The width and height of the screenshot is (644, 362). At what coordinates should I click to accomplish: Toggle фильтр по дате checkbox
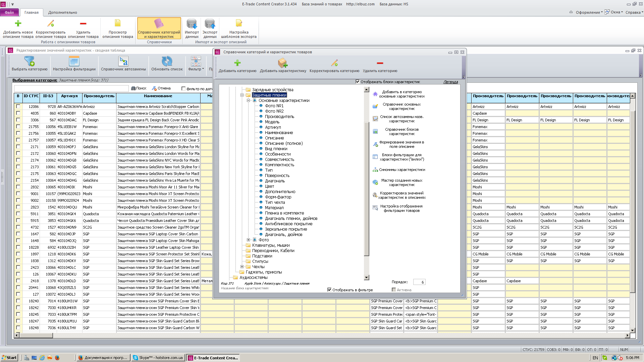click(183, 88)
